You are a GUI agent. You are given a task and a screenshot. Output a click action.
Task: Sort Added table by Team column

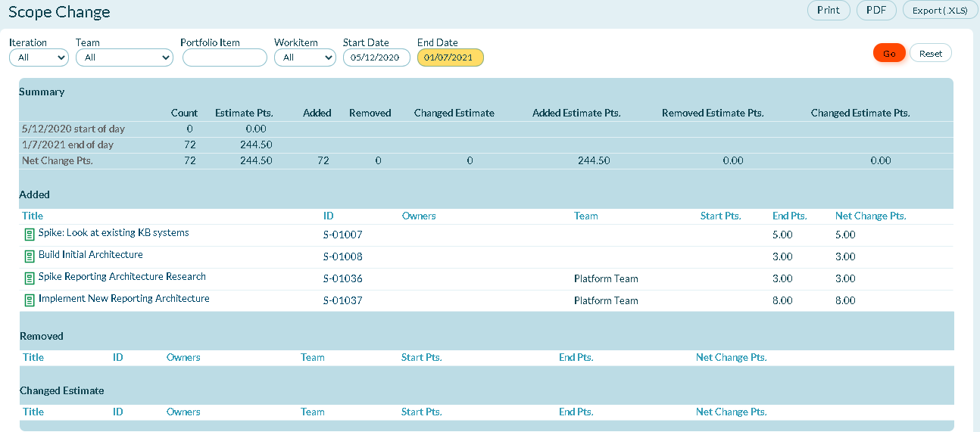pos(586,216)
